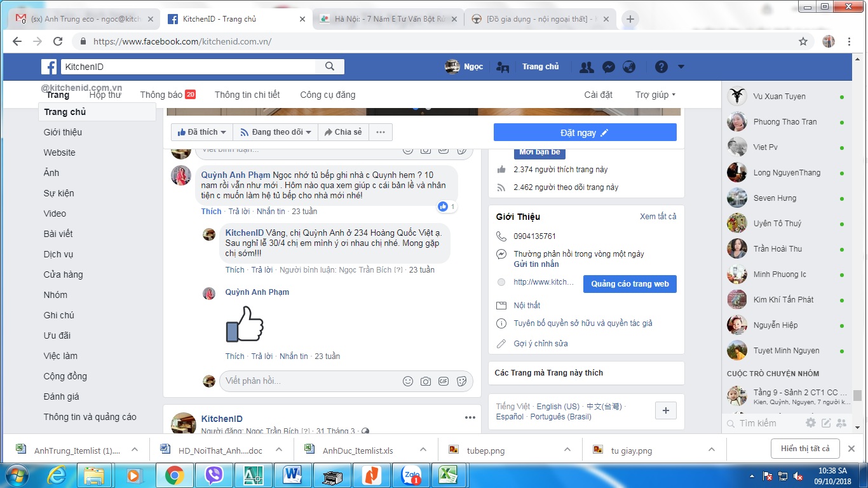Open the three-dots more options button
Image resolution: width=868 pixels, height=488 pixels.
point(380,132)
